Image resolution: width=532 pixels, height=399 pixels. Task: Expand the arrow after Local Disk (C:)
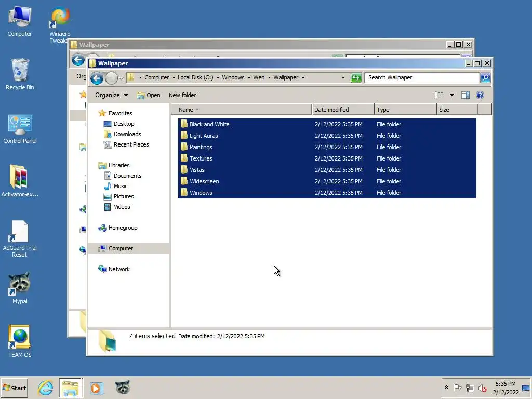(218, 78)
